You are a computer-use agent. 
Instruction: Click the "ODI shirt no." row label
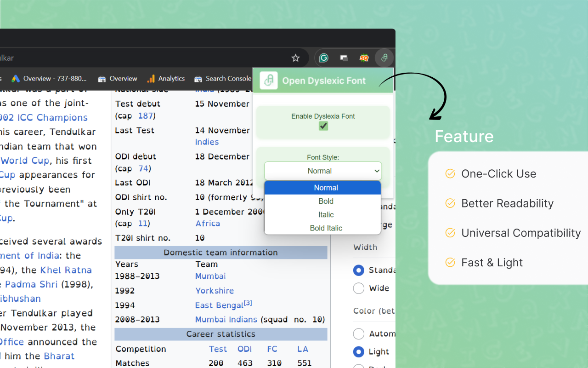141,197
